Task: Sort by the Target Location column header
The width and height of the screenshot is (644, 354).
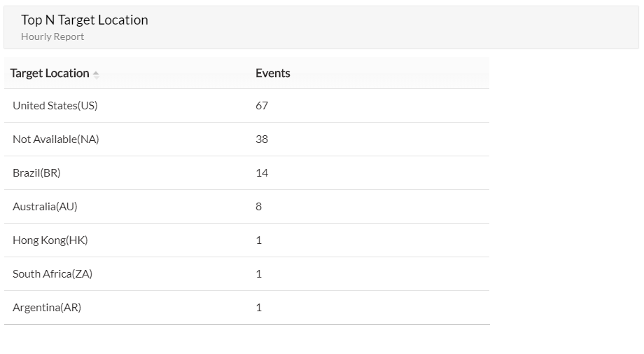Action: pyautogui.click(x=50, y=74)
